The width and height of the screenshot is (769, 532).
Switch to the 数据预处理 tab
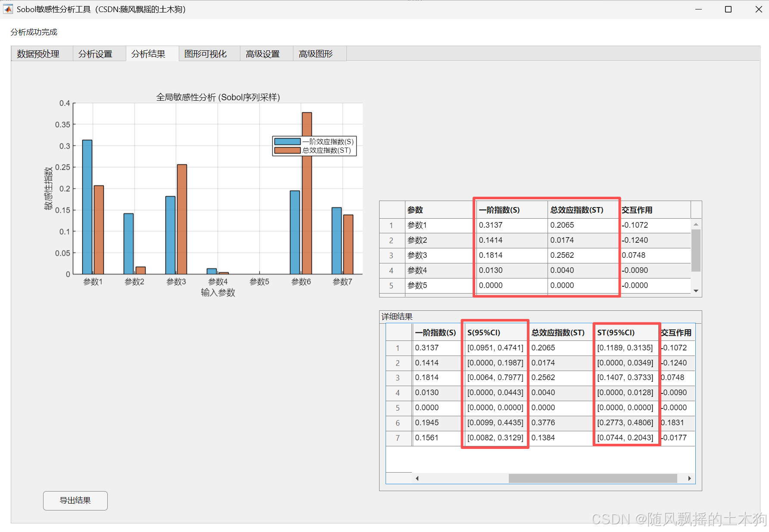tap(42, 54)
